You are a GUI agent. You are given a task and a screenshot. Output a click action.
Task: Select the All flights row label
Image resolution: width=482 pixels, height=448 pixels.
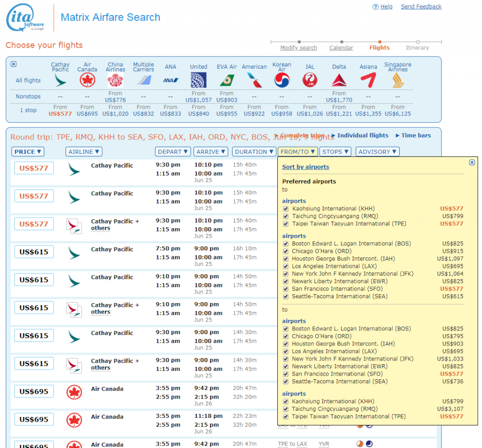(x=28, y=80)
